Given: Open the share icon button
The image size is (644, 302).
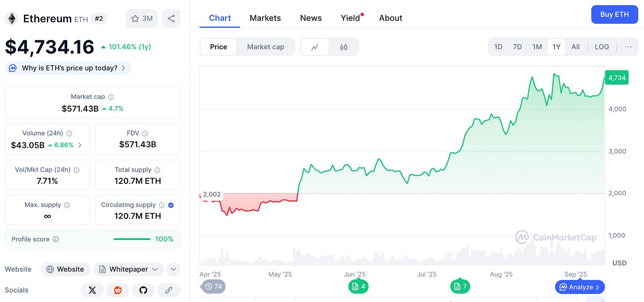Looking at the screenshot, I should tap(171, 19).
